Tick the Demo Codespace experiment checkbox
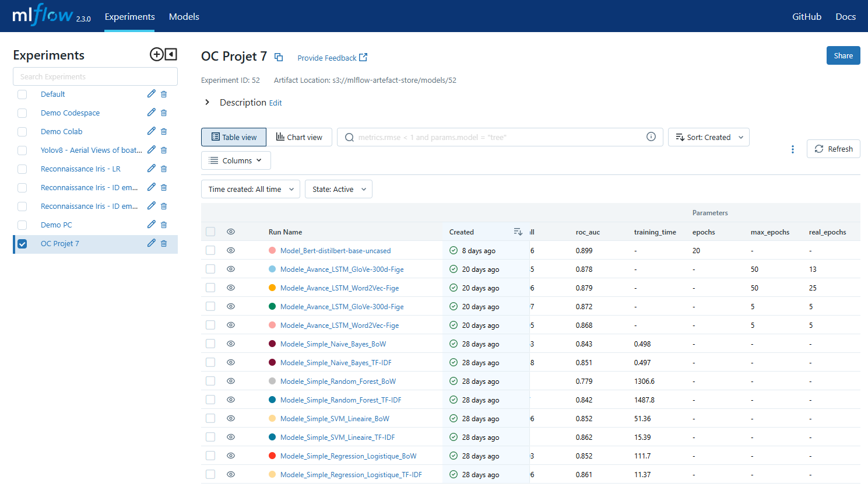This screenshot has width=868, height=490. coord(22,113)
